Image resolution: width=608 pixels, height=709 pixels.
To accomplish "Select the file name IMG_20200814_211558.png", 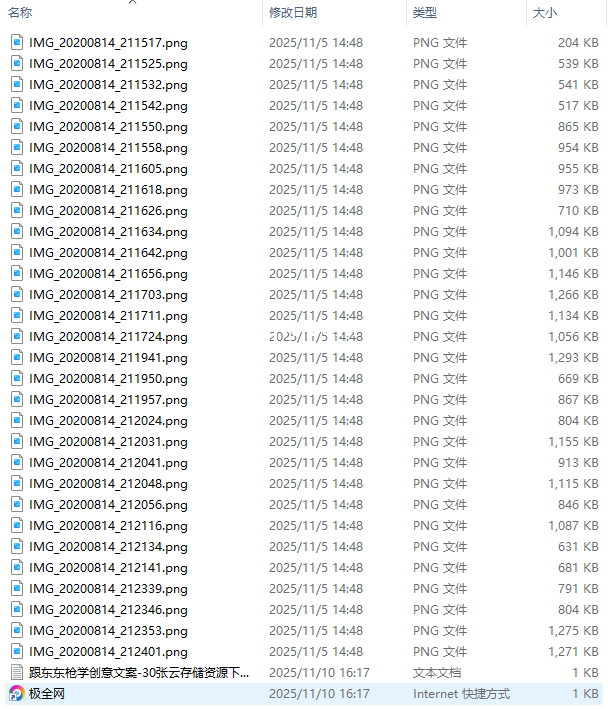I will click(108, 148).
